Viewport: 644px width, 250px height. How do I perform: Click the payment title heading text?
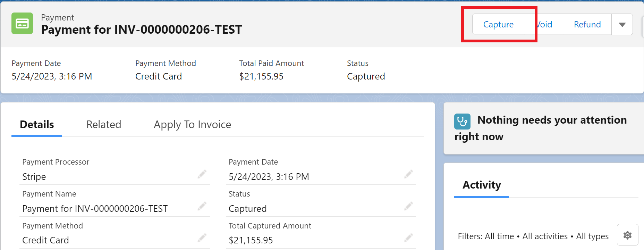pos(141,30)
